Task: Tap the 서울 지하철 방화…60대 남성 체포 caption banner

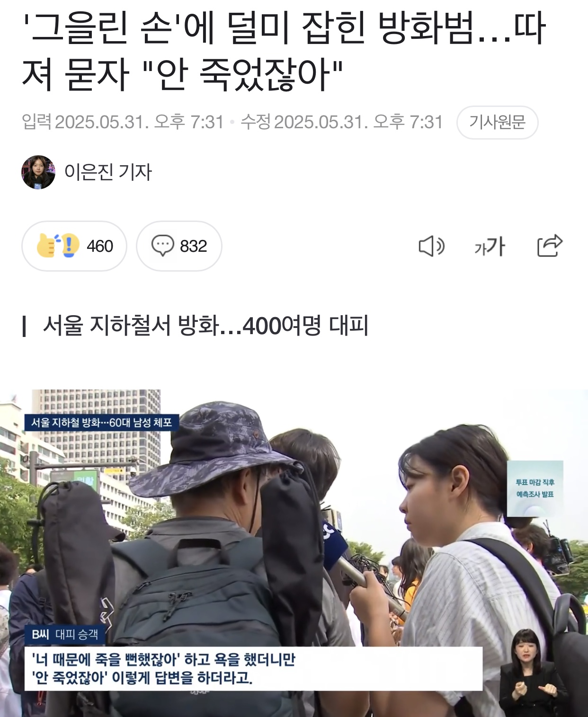Action: tap(102, 422)
